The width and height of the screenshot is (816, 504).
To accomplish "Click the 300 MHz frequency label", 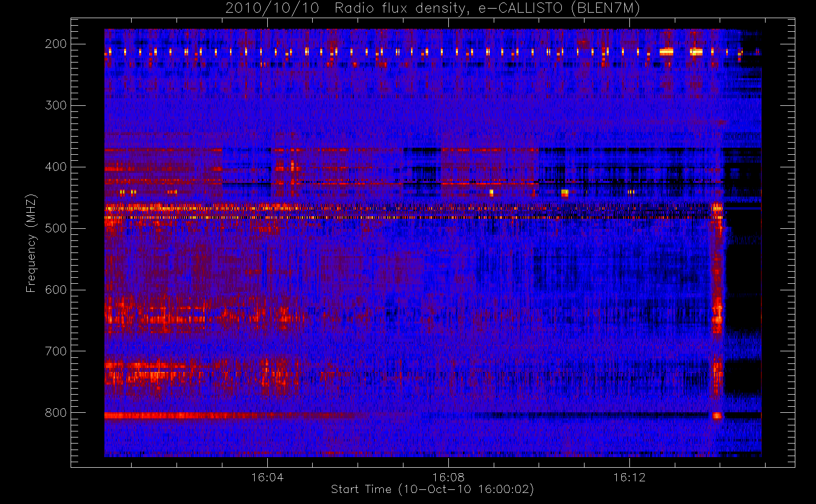I will pyautogui.click(x=56, y=105).
